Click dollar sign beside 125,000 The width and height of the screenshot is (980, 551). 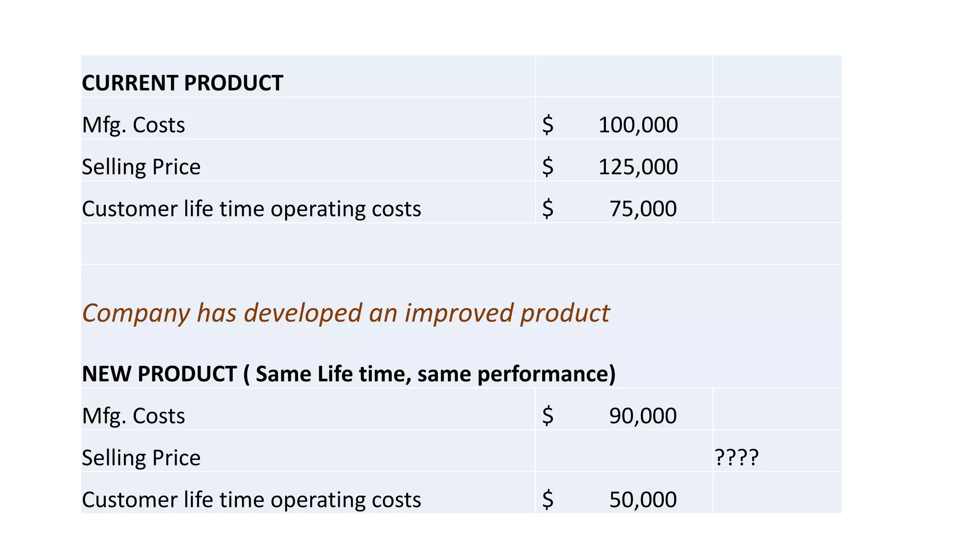548,167
